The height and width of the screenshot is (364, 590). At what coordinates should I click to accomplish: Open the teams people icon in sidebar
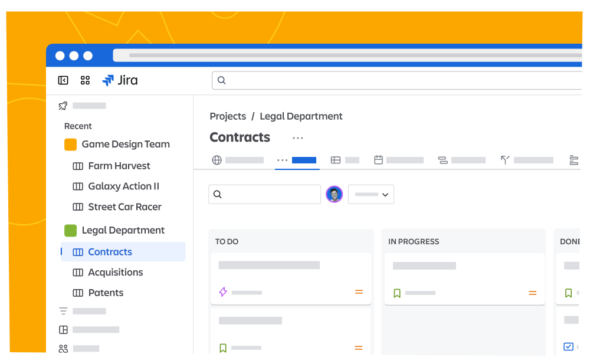63,349
